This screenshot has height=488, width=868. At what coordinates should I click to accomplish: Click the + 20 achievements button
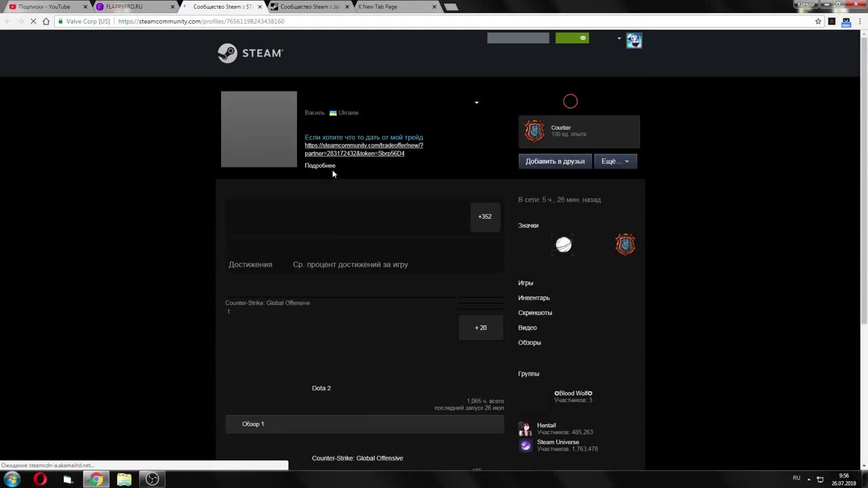(481, 328)
